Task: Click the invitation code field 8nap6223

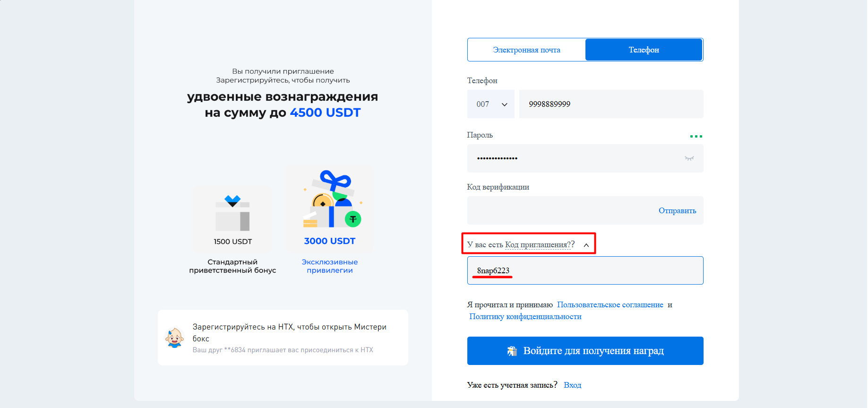Action: 585,270
